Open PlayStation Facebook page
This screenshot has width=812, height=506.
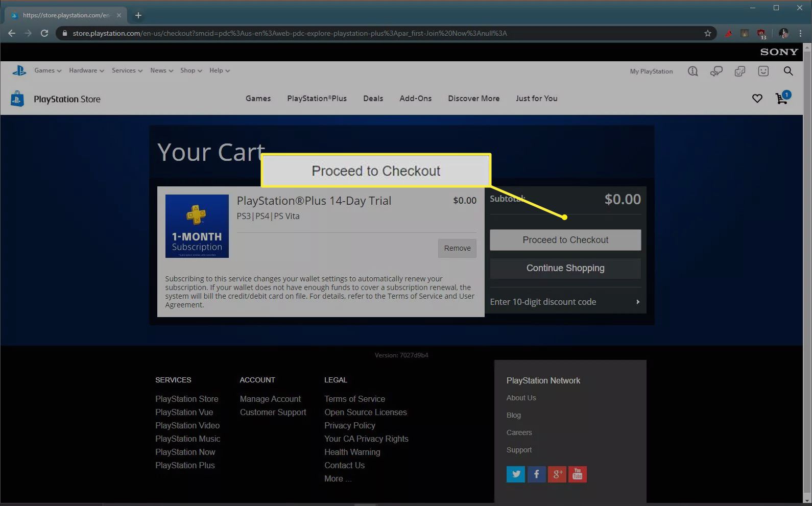click(536, 474)
